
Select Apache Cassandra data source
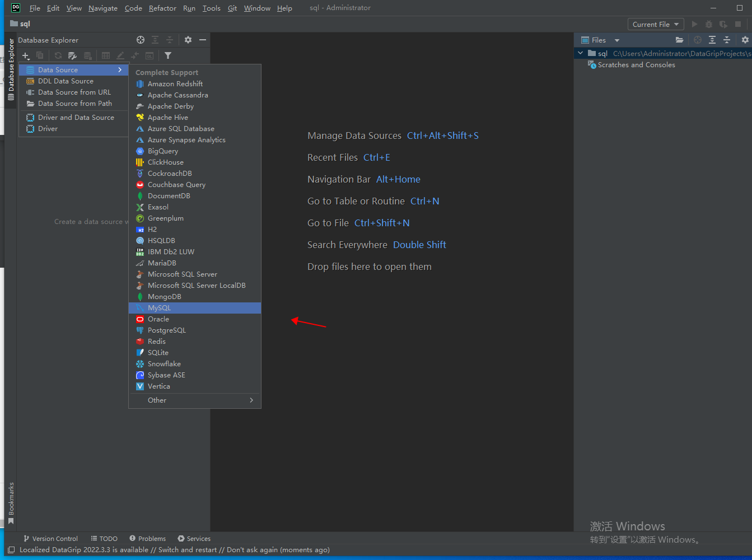(195, 95)
